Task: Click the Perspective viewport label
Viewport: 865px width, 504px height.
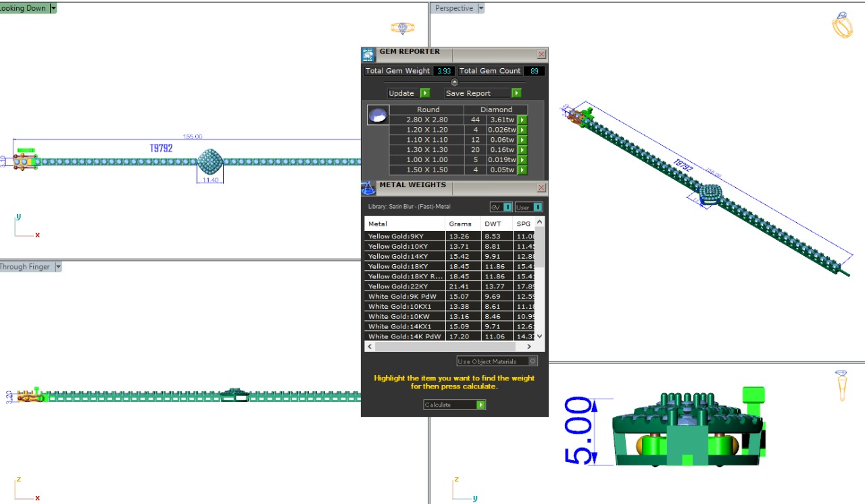Action: (454, 8)
